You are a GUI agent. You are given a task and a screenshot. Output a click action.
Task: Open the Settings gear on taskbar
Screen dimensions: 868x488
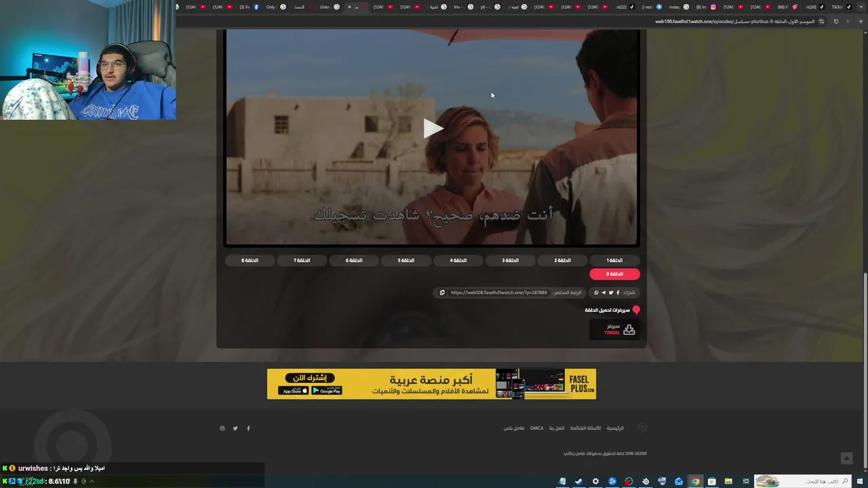tap(595, 481)
